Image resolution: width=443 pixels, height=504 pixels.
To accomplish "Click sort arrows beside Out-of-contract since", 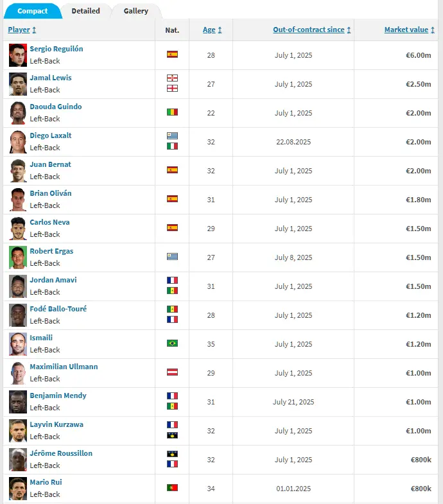I will 349,30.
